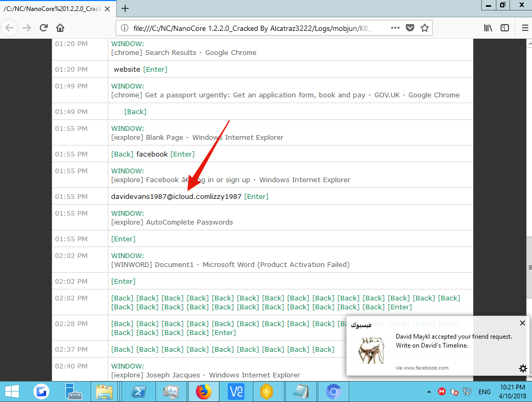The image size is (532, 402).
Task: Open the network tray icon
Action: point(467,392)
